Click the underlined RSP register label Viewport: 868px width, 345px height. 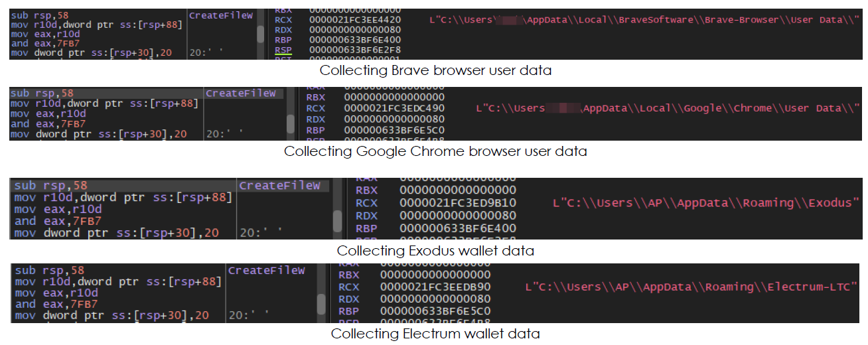click(282, 50)
